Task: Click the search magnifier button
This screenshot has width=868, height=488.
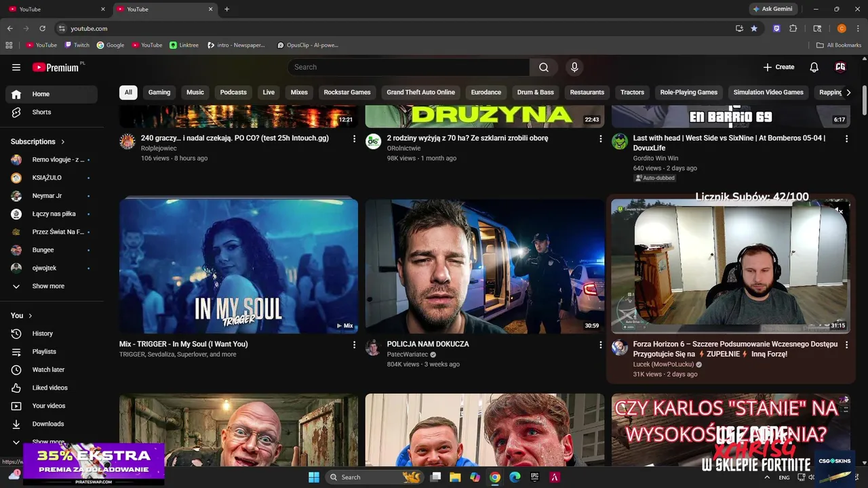Action: [544, 67]
